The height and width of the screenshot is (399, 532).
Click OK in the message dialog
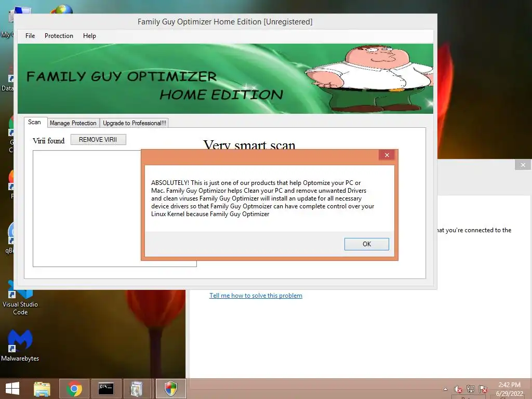pos(366,244)
